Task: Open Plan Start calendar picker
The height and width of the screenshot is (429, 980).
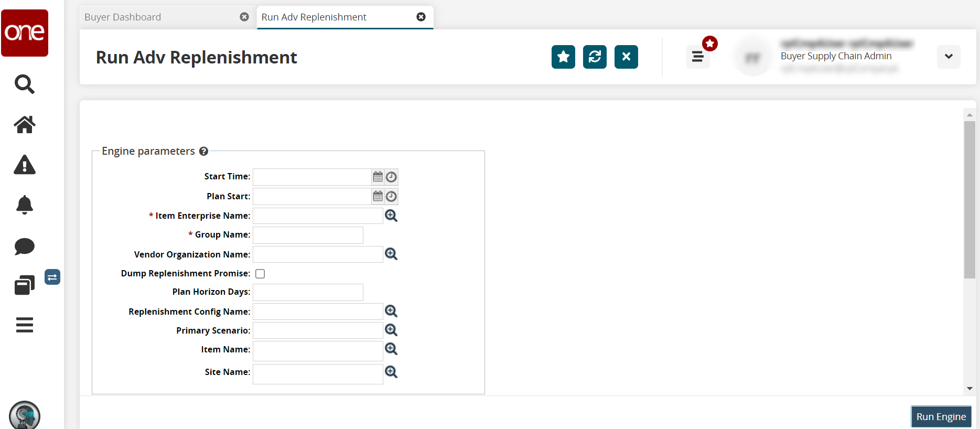Action: pyautogui.click(x=378, y=196)
